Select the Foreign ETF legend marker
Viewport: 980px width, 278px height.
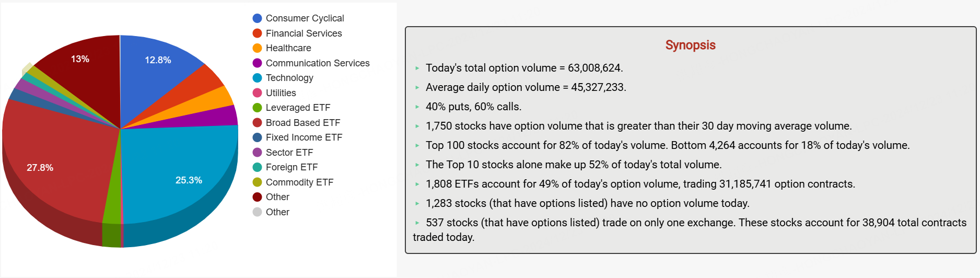point(257,167)
